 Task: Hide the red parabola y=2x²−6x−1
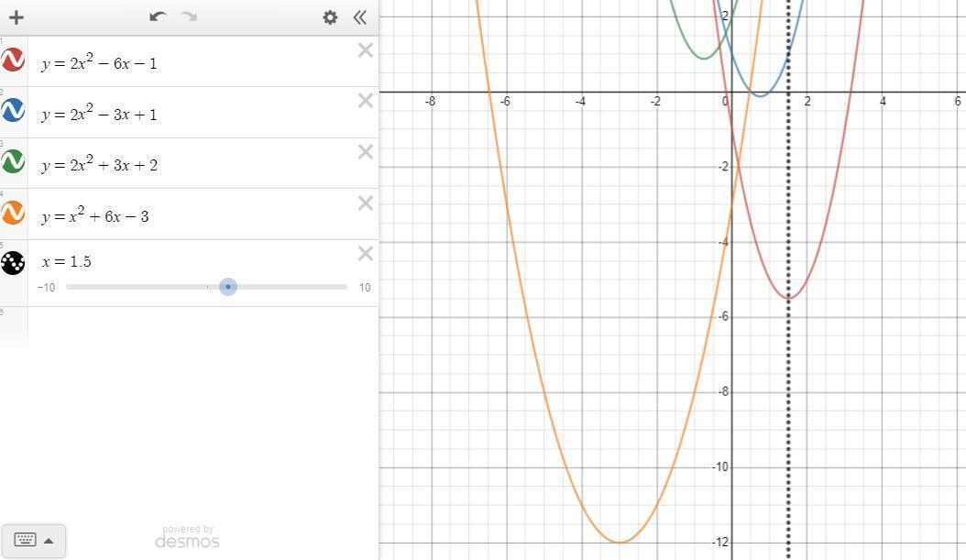[x=13, y=60]
